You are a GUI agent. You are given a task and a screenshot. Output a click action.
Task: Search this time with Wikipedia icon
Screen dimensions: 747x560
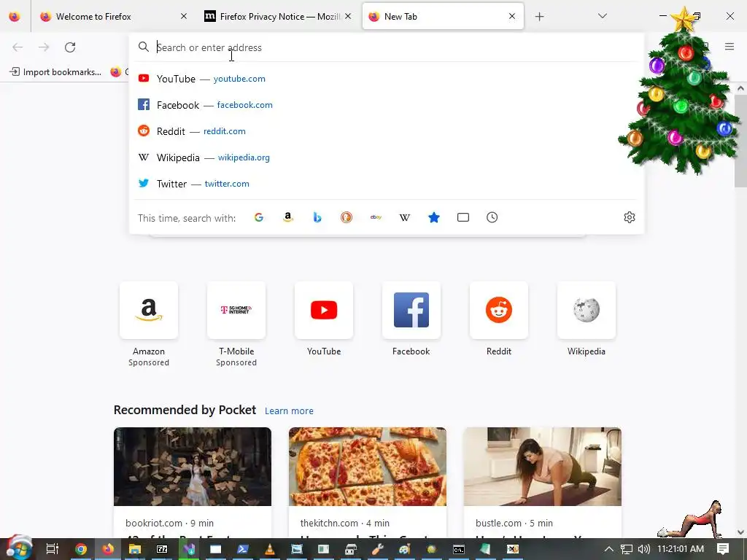404,217
